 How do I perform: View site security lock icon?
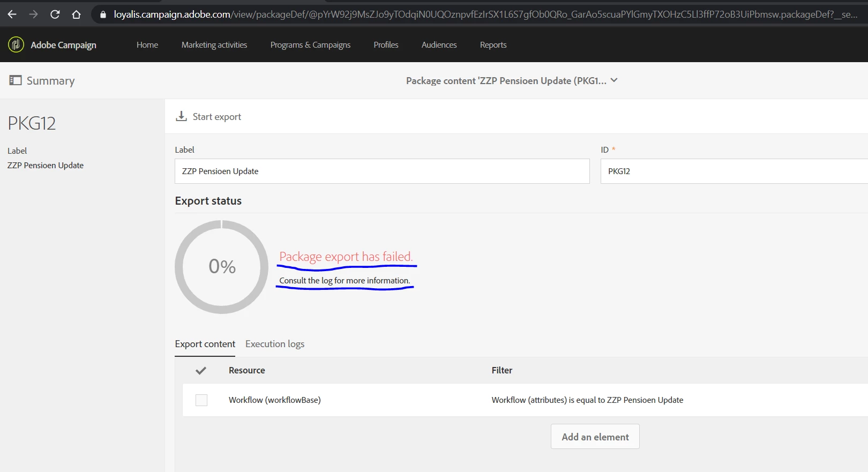pos(103,14)
